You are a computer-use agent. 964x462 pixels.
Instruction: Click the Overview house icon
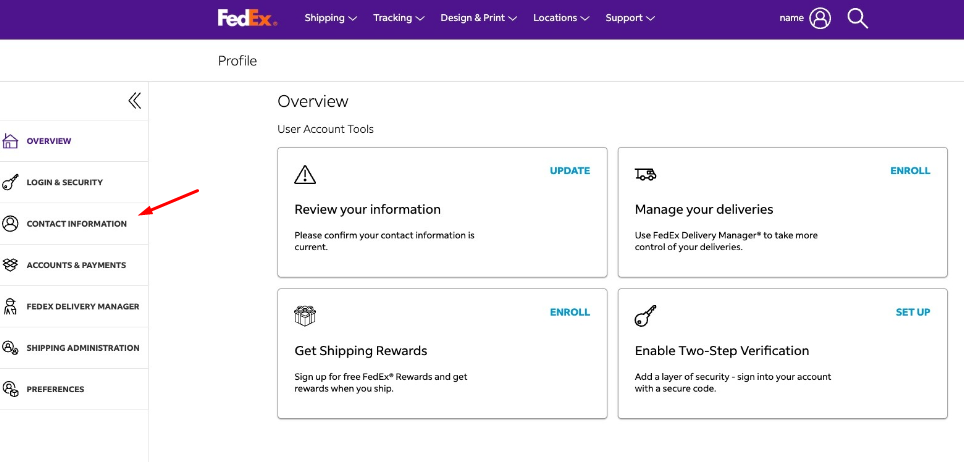tap(11, 141)
